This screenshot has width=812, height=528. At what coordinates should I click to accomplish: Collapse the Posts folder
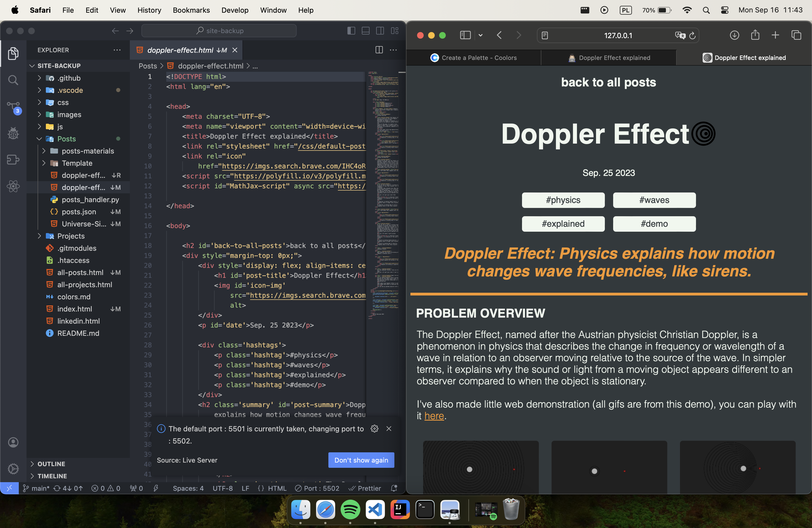tap(78, 139)
